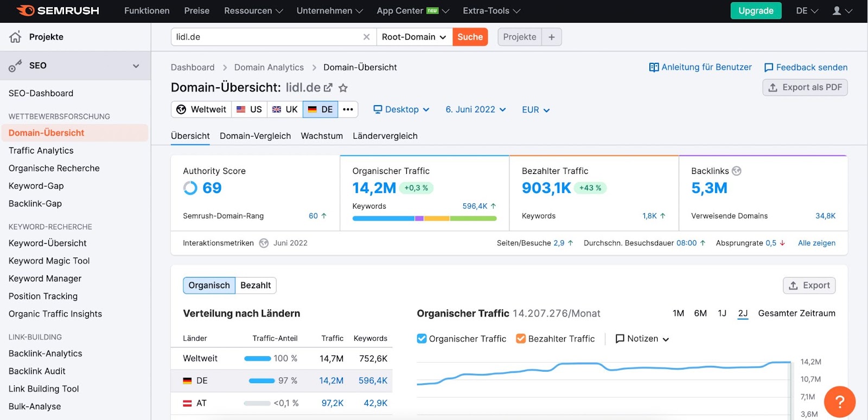Open App Center dropdown menu
The image size is (868, 420).
(x=413, y=11)
